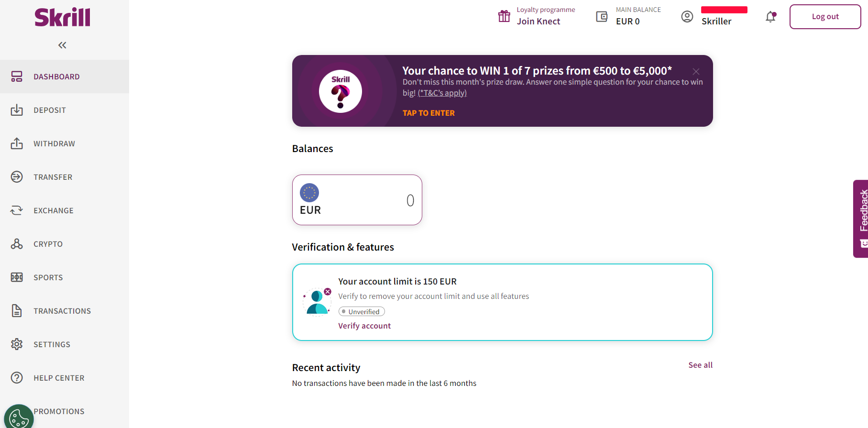Open cookie preferences icon
Image resolution: width=868 pixels, height=428 pixels.
19,418
